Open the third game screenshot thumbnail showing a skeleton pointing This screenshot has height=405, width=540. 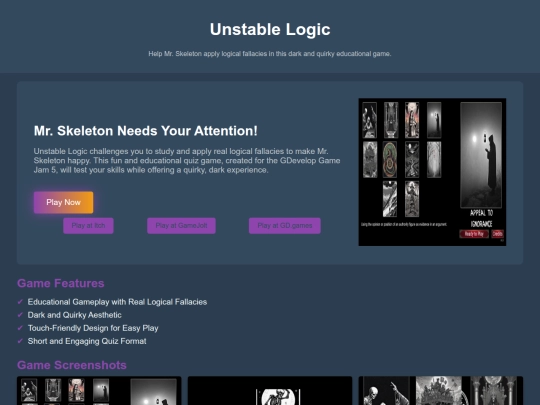[x=440, y=391]
